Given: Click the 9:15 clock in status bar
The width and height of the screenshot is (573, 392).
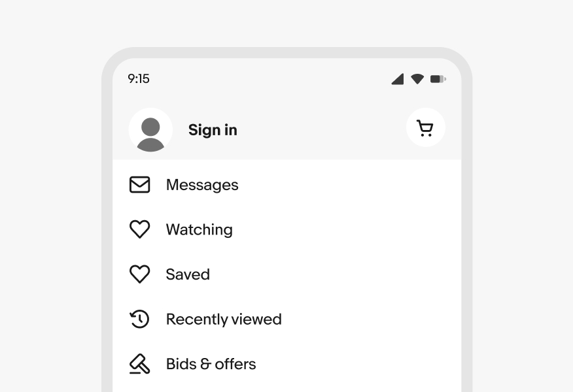Looking at the screenshot, I should click(x=139, y=79).
